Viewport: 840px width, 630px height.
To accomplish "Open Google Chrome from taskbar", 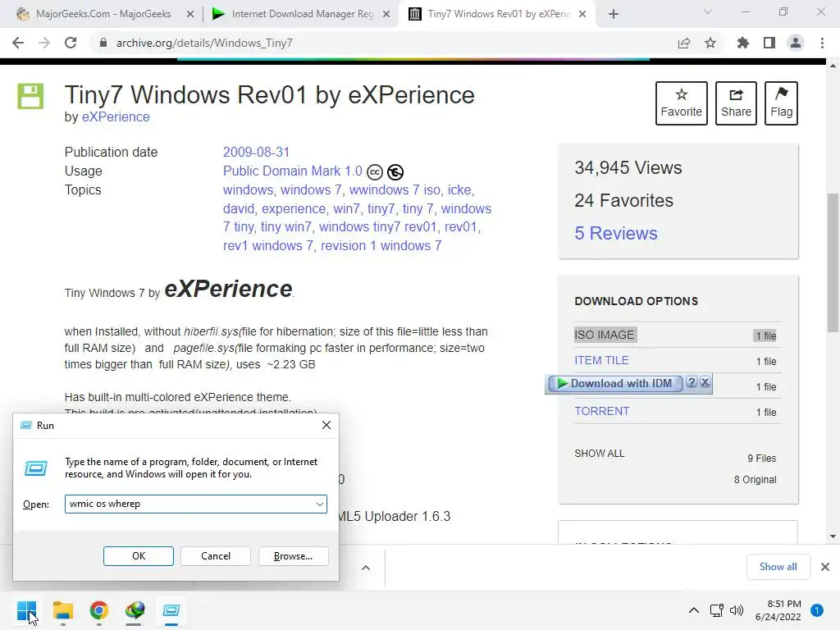I will coord(98,610).
